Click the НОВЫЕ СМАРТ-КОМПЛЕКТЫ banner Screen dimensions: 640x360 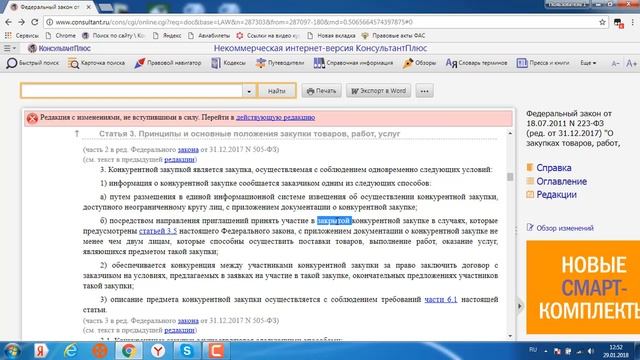583,287
